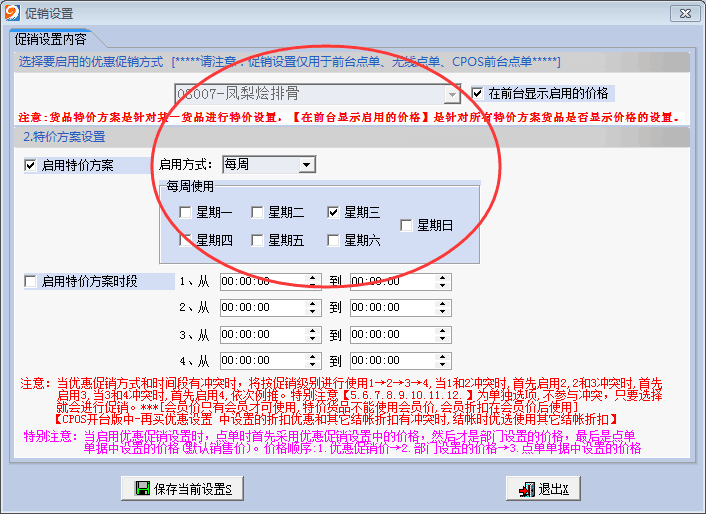This screenshot has height=514, width=706.
Task: Expand the 启用方式 每周 dropdown
Action: (x=306, y=164)
